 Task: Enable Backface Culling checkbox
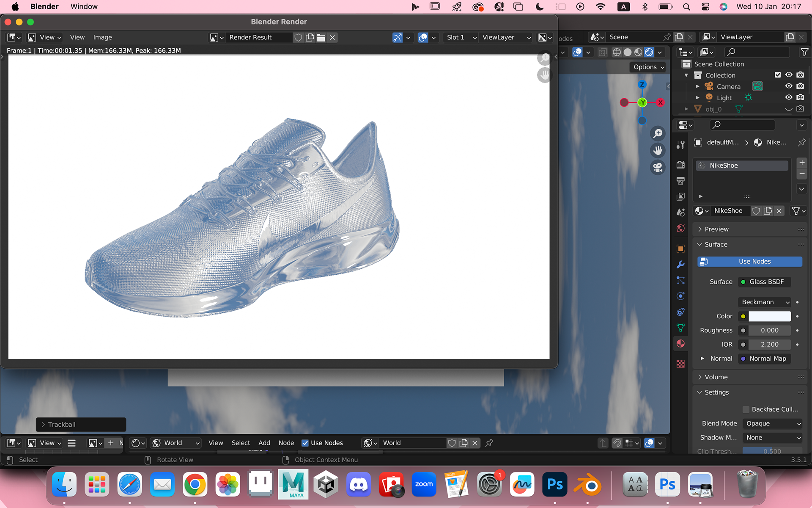pyautogui.click(x=746, y=409)
